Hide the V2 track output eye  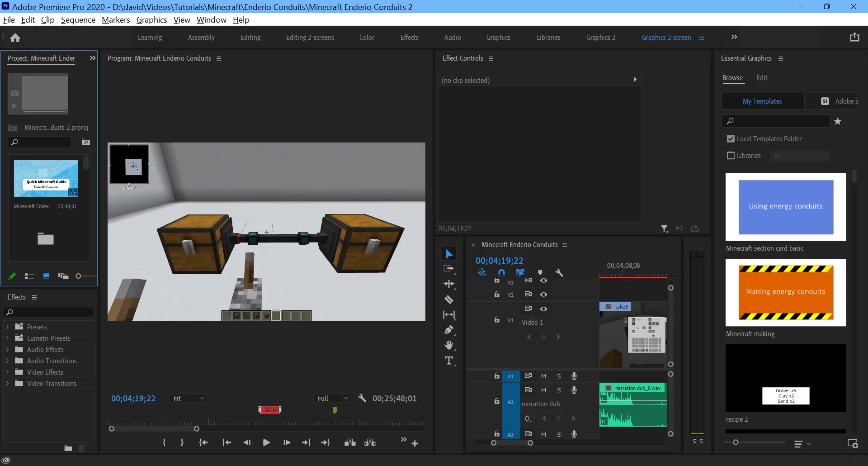(543, 295)
